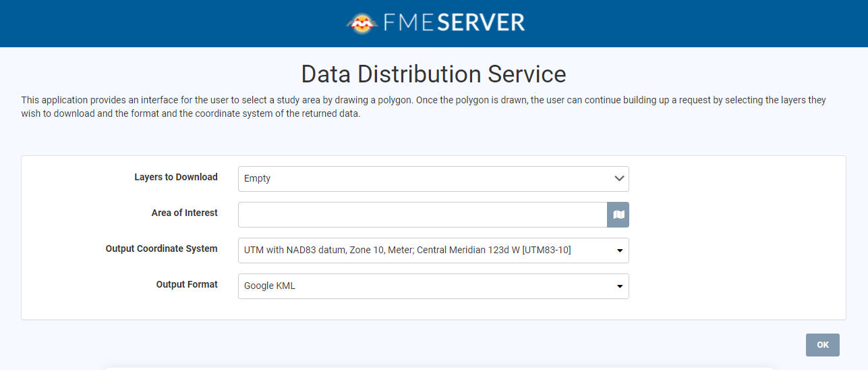Viewport: 868px width, 370px height.
Task: Open the Output Format dropdown arrow
Action: 619,286
